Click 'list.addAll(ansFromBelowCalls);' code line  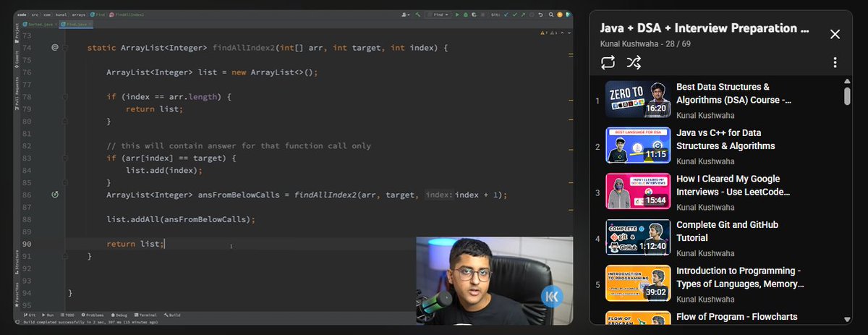[181, 219]
